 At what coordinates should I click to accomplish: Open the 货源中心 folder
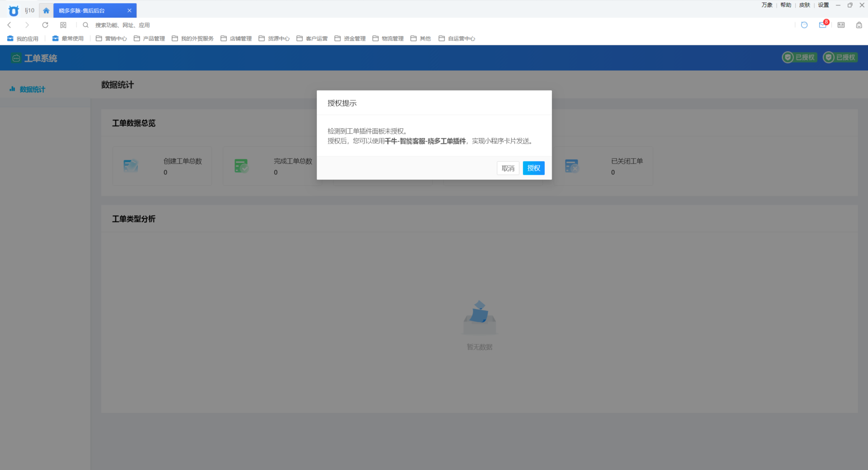point(274,38)
